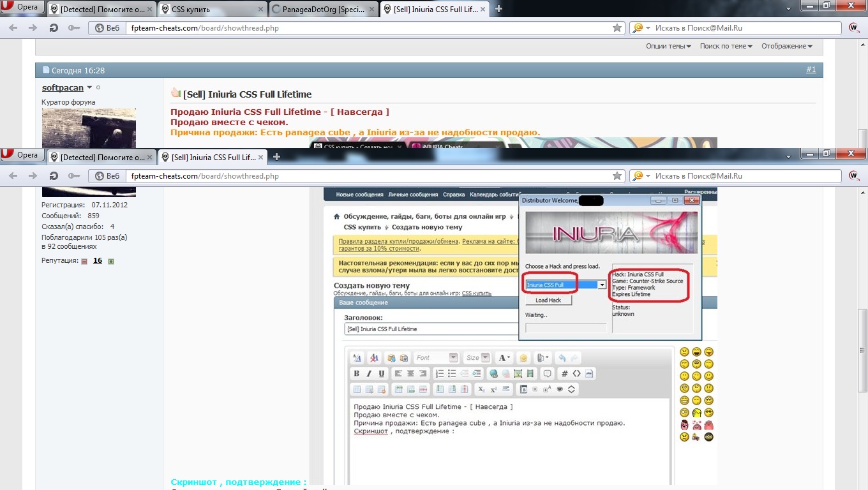This screenshot has height=490, width=868.
Task: Click the W extension icon in lower window
Action: point(854,176)
